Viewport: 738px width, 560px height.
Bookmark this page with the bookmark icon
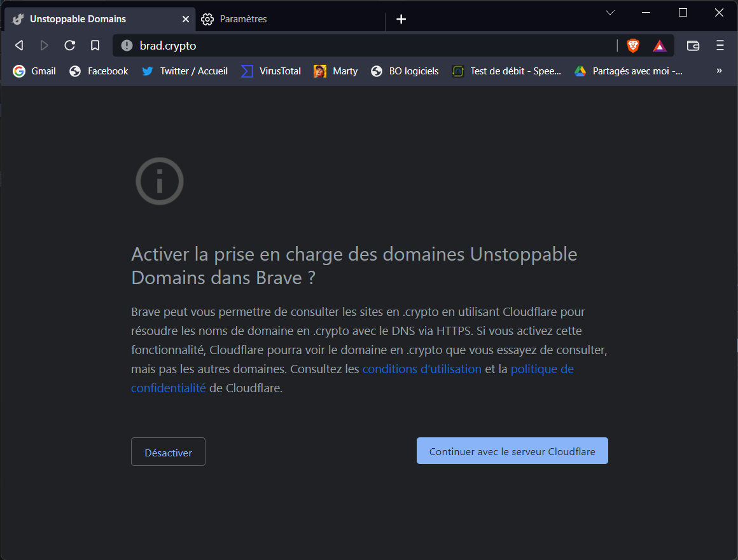95,46
